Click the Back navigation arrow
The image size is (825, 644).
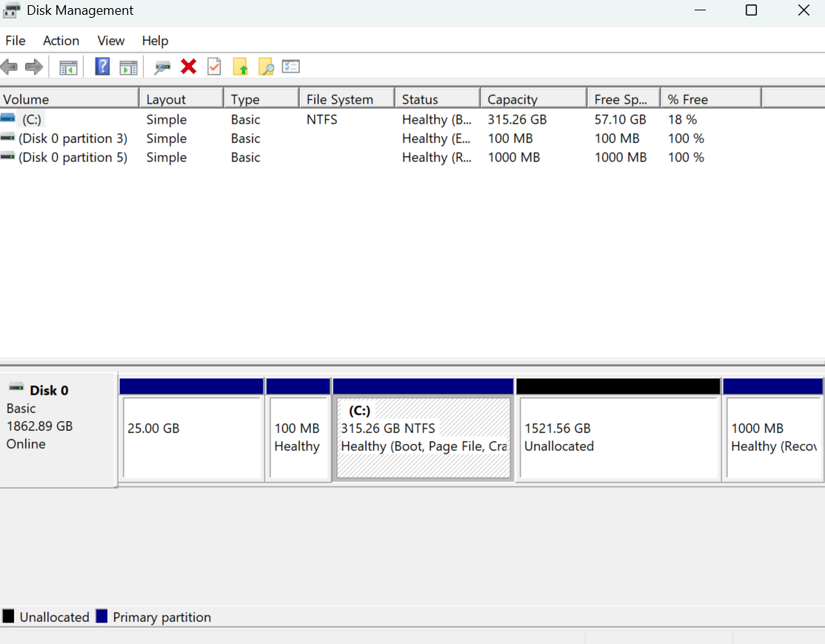click(x=10, y=67)
